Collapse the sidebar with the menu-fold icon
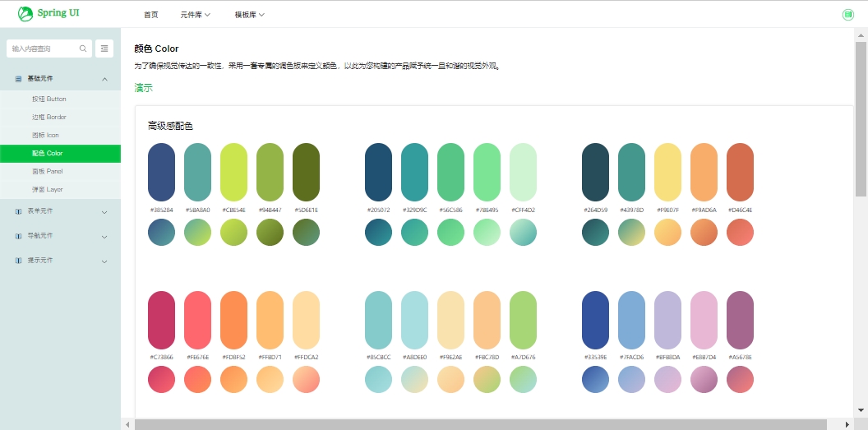The image size is (868, 430). click(104, 49)
